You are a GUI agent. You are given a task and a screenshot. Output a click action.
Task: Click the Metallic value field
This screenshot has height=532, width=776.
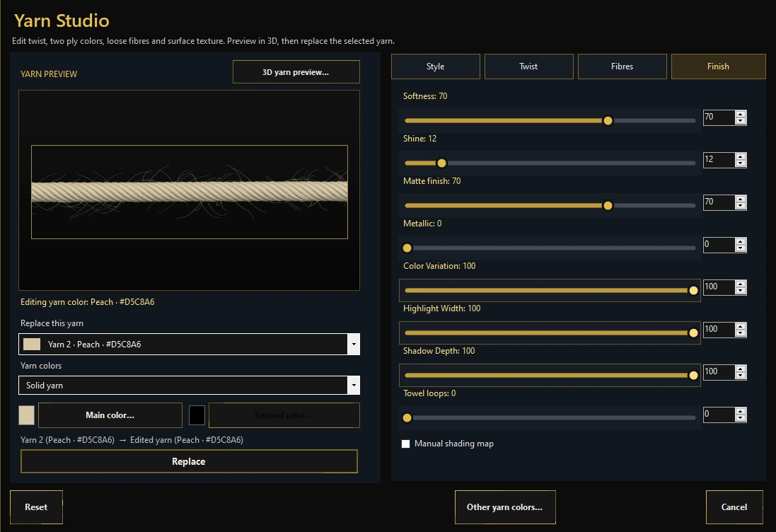[719, 245]
